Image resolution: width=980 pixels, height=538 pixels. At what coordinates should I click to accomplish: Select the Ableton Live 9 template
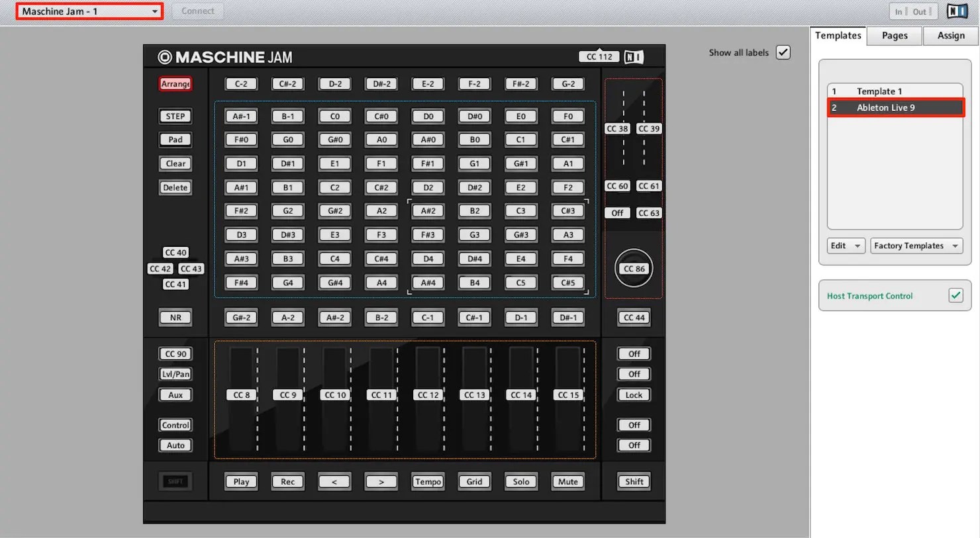pos(895,107)
